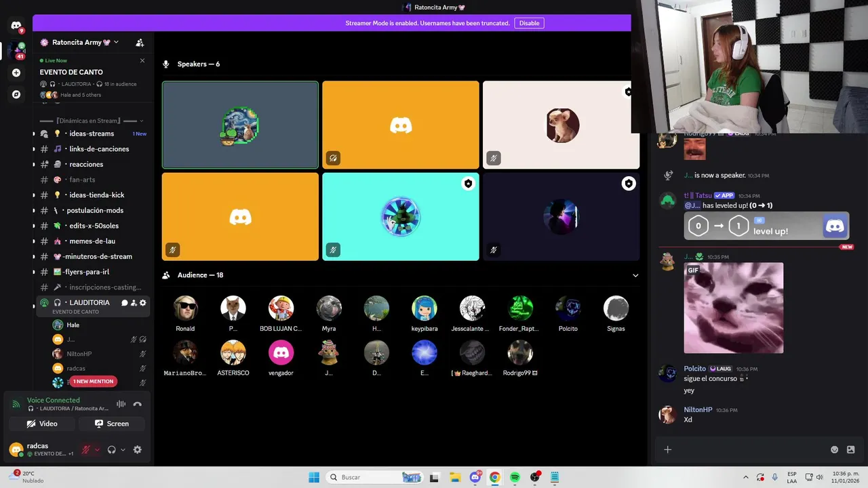This screenshot has height=488, width=868.
Task: Click Polcito audience member avatar
Action: [568, 308]
